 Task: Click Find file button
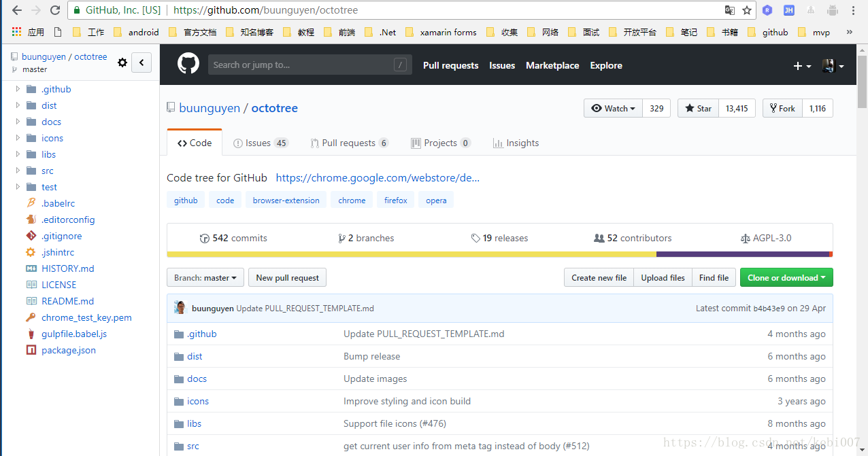pos(714,277)
